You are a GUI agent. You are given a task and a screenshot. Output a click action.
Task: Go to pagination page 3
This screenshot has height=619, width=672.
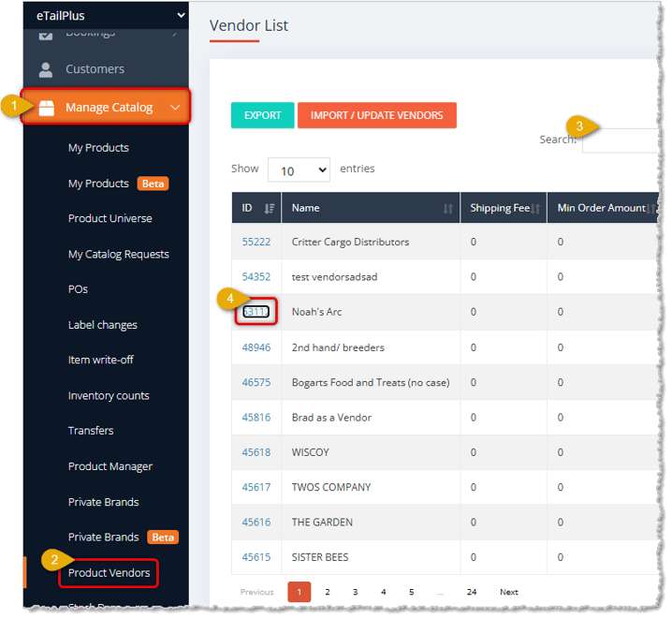[x=356, y=593]
